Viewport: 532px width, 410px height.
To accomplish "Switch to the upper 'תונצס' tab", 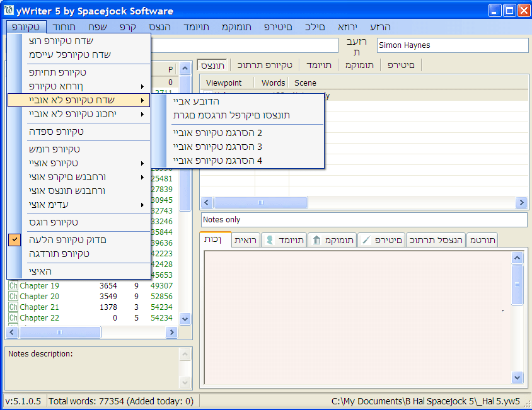I will tap(212, 65).
